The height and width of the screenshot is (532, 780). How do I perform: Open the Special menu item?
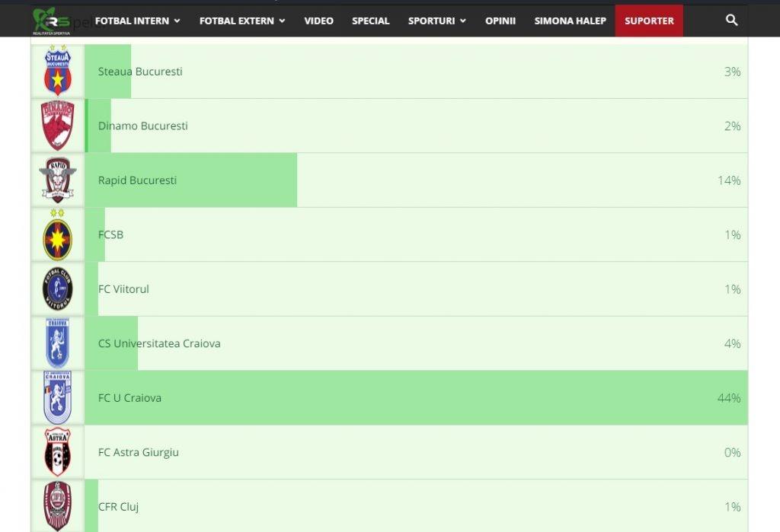point(371,21)
